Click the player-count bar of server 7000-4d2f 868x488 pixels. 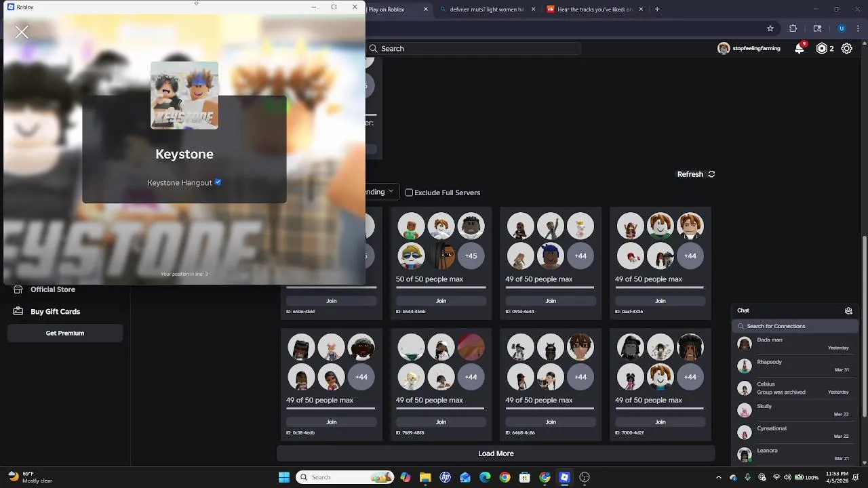pyautogui.click(x=660, y=409)
